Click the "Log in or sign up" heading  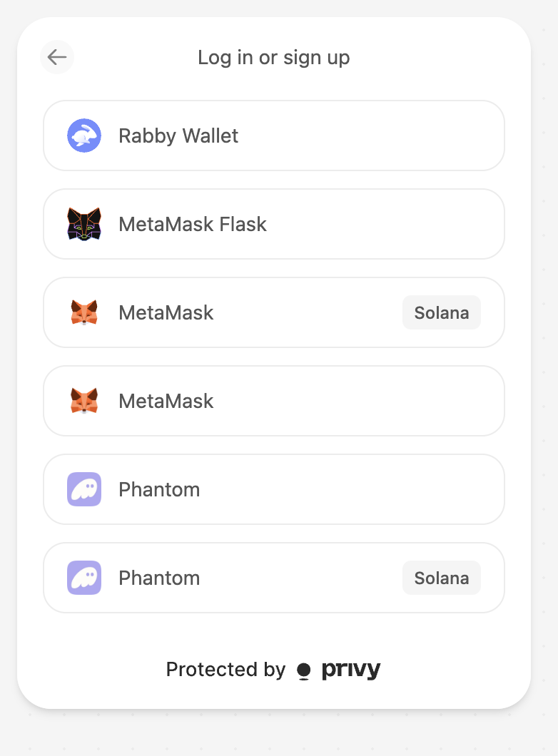274,58
